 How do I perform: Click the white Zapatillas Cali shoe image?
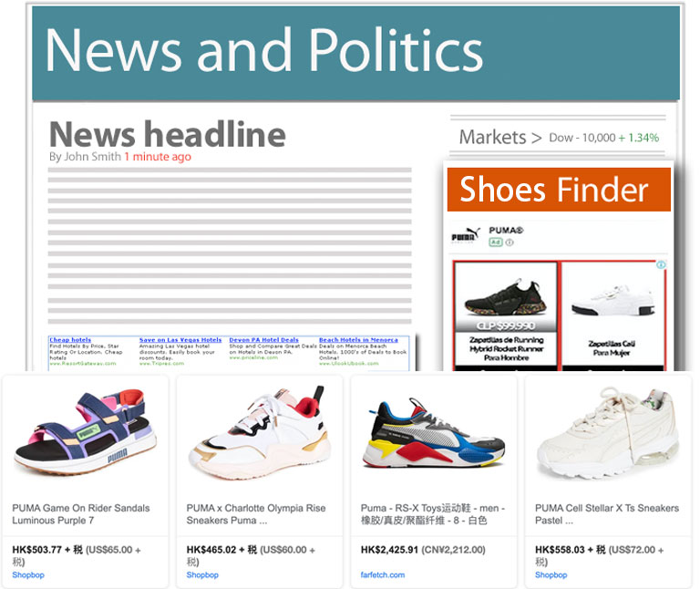click(613, 300)
